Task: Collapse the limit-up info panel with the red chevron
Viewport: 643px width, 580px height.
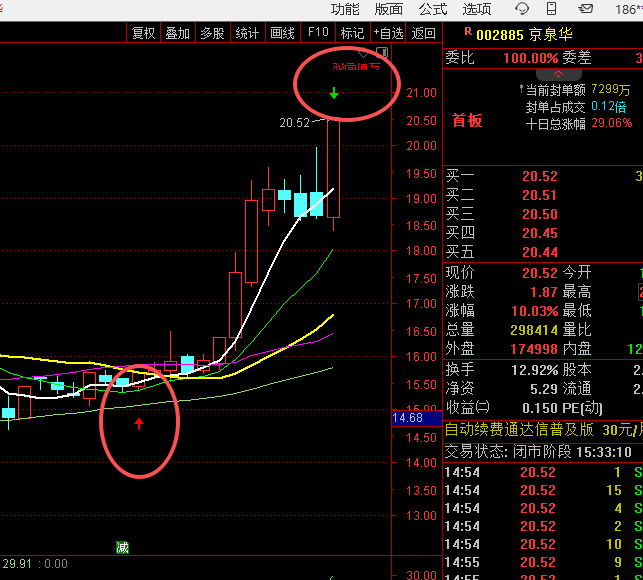Action: (x=559, y=74)
